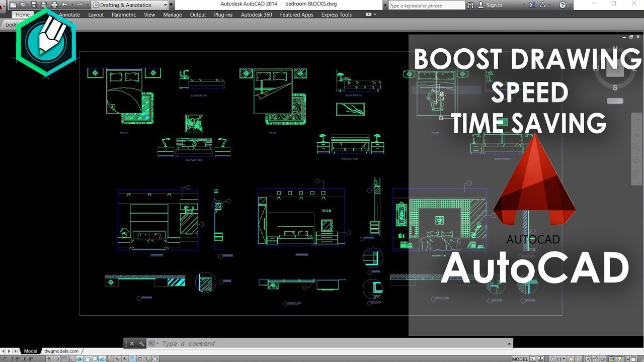Click the Plot printer icon
Viewport: 644px width, 362px height.
pyautogui.click(x=54, y=5)
